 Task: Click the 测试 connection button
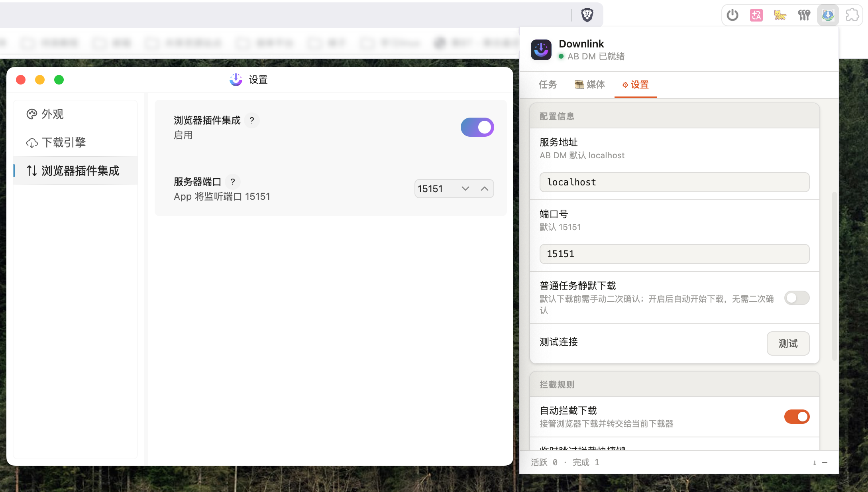(788, 343)
